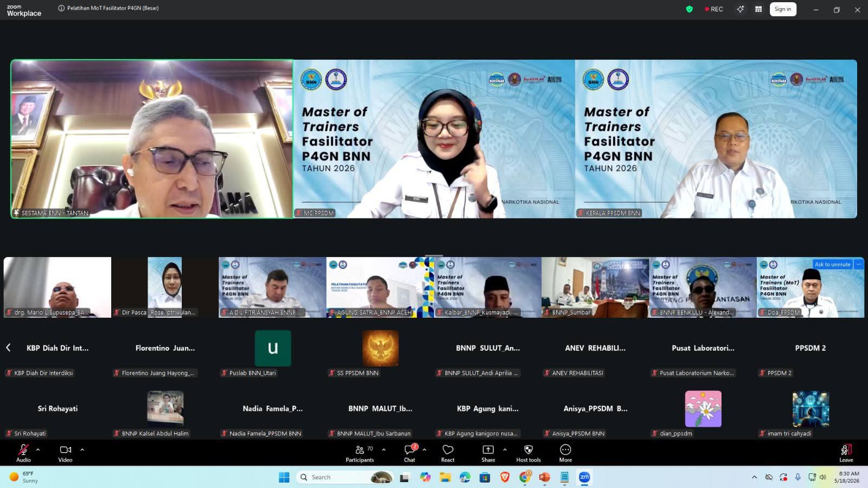Click the Dir Pasca_Rose video thumbnail
Viewport: 868px width, 488px height.
(165, 287)
